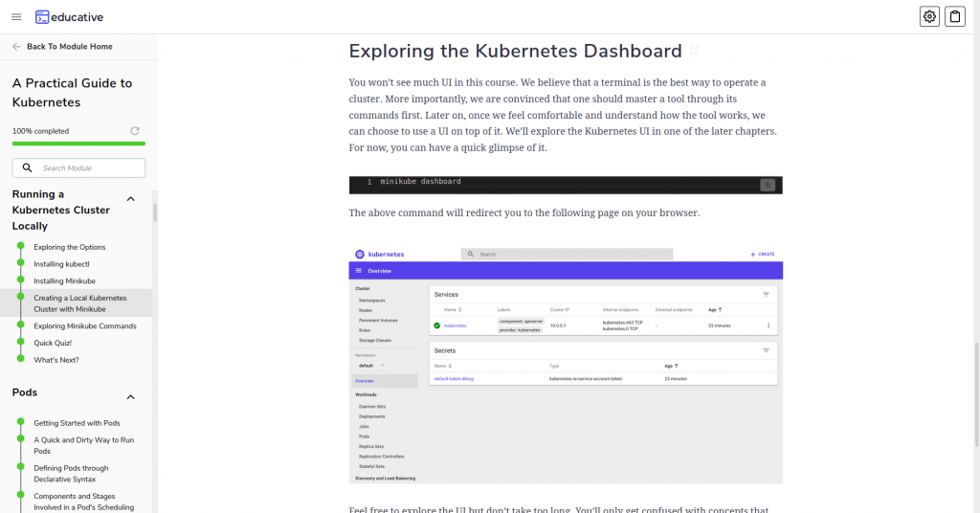Open Getting Started with Pods lesson
This screenshot has width=980, height=513.
77,423
